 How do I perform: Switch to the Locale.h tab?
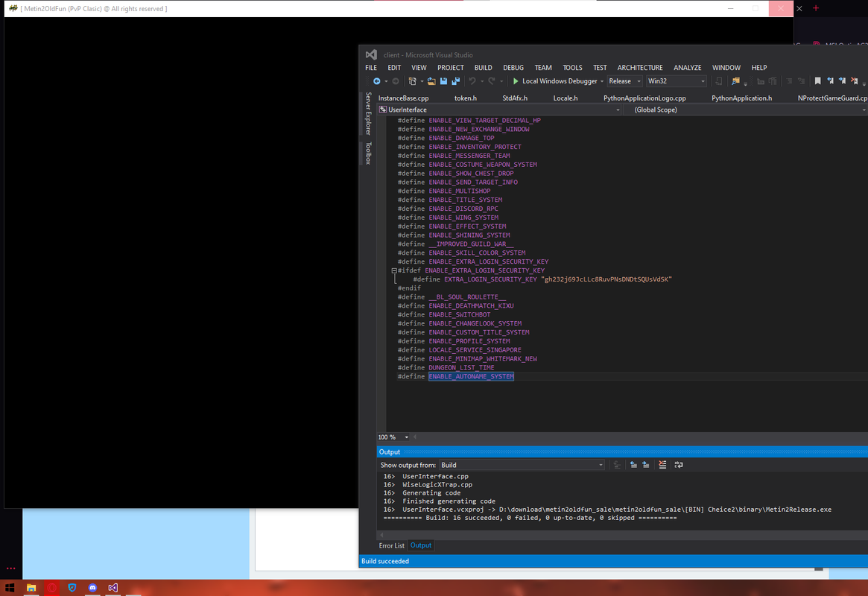tap(566, 98)
